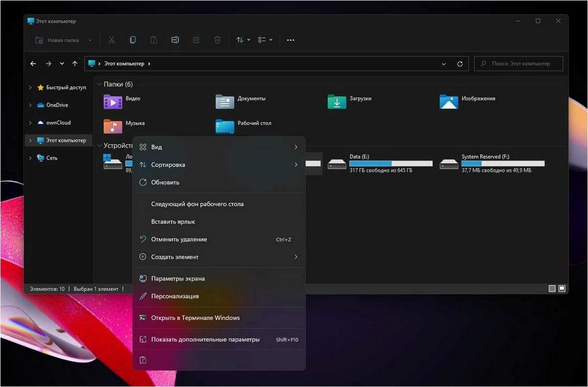Click the Новая папка button
The width and height of the screenshot is (588, 387).
click(x=63, y=40)
